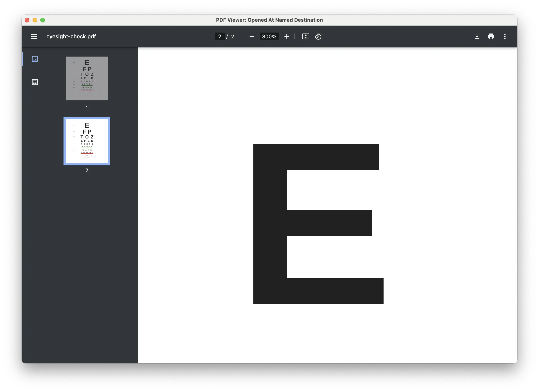Download the eyesight-check.pdf file

tap(477, 36)
